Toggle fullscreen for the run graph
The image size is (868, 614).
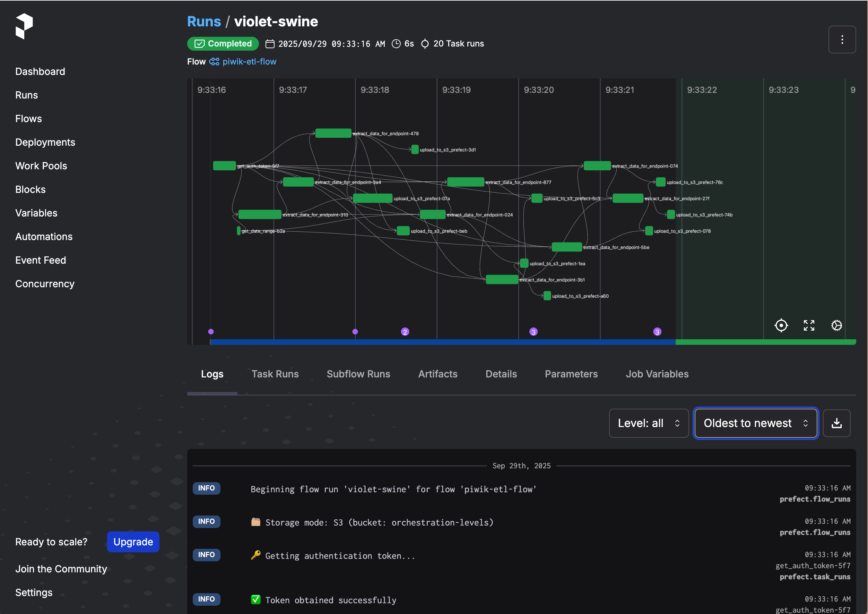point(809,325)
